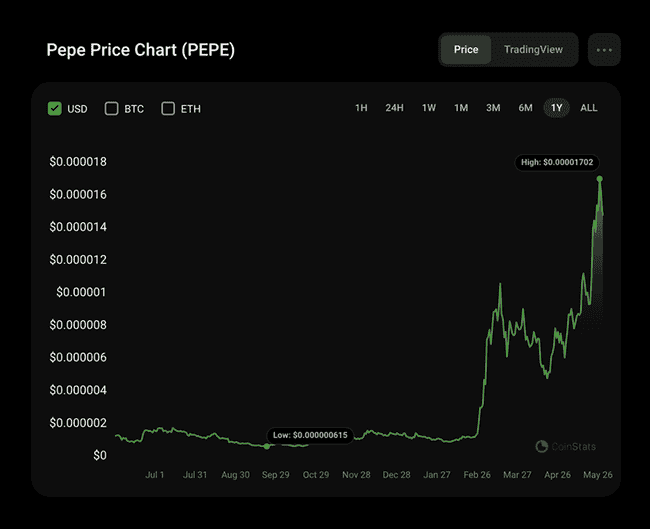Click the High price marker dot

[600, 179]
